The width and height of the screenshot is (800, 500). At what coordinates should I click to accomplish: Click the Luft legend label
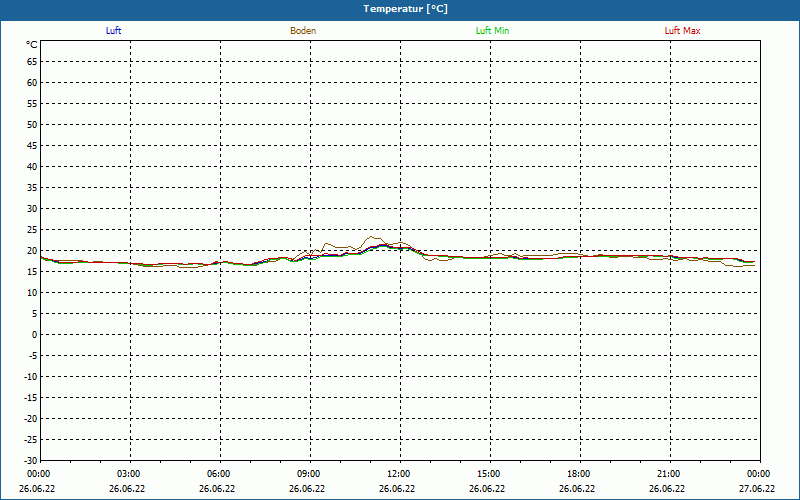click(x=113, y=31)
